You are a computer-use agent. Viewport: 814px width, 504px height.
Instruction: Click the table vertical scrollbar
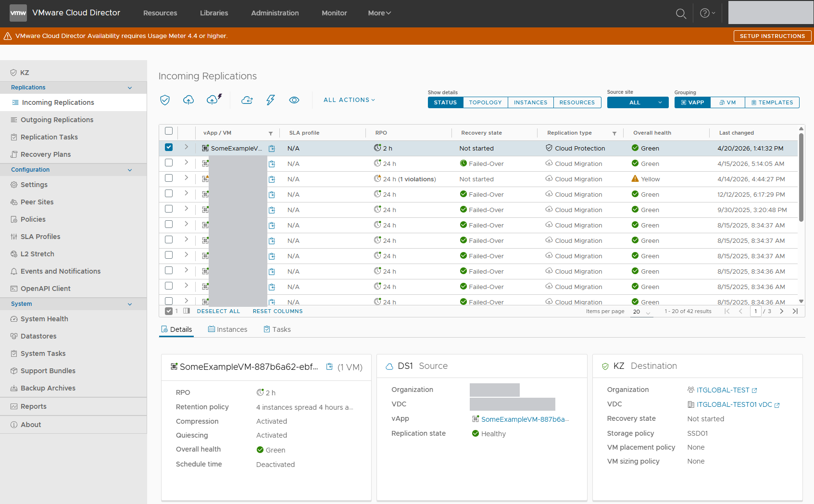click(801, 177)
